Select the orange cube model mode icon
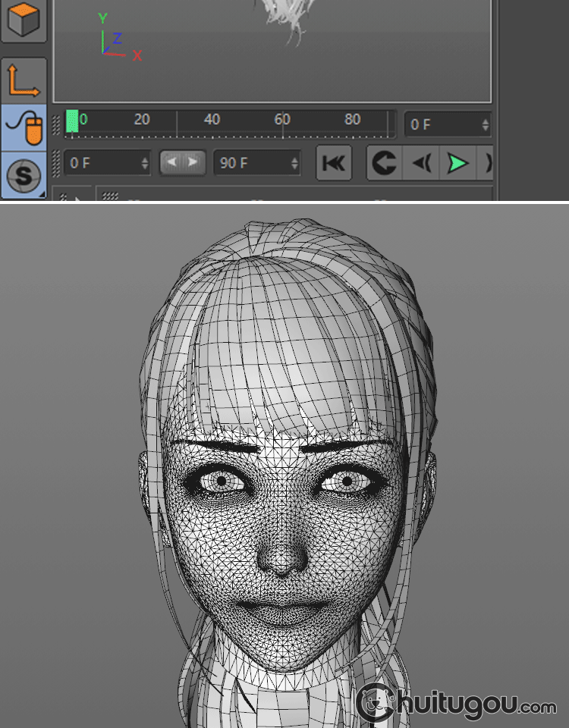The image size is (569, 728). (x=24, y=20)
